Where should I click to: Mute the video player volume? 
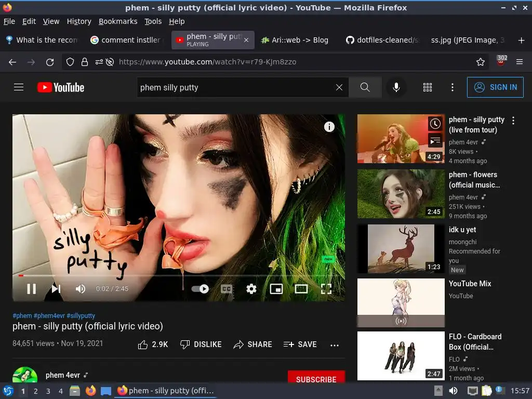pos(81,289)
